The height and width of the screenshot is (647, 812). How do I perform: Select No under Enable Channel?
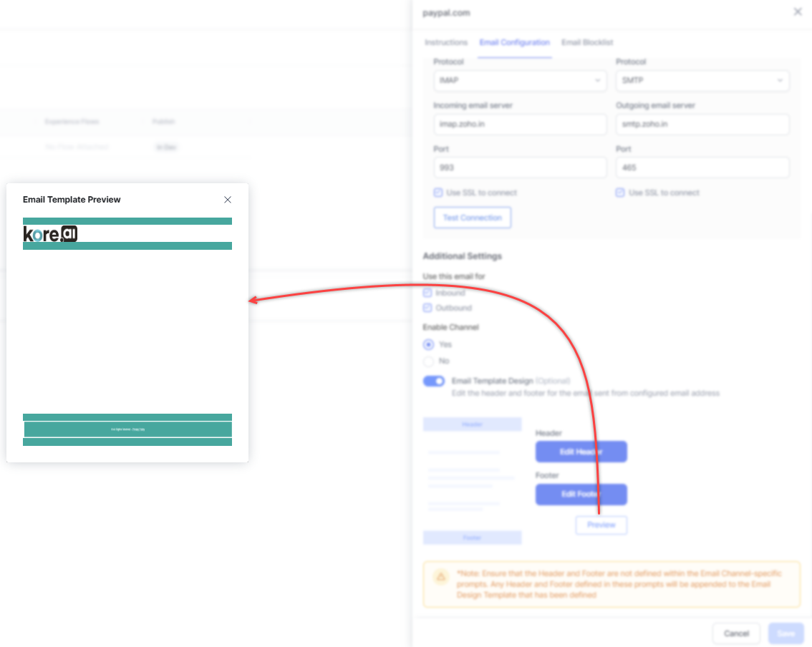pos(429,361)
